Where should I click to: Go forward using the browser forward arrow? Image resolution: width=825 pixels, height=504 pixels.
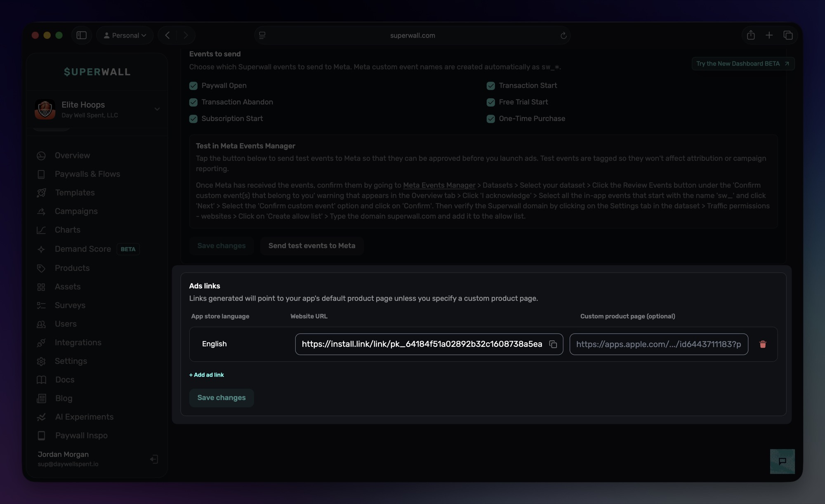coord(186,35)
